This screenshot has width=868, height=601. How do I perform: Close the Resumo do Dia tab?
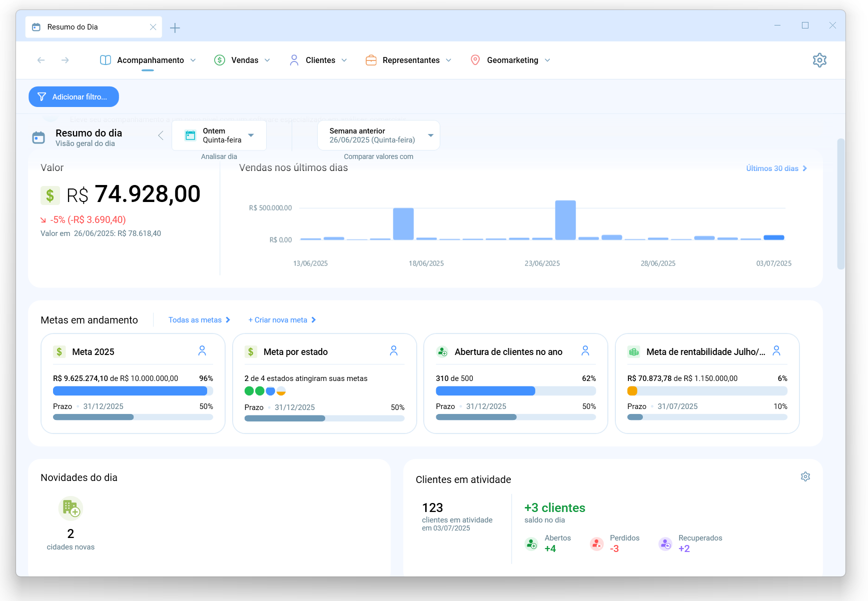coord(153,27)
